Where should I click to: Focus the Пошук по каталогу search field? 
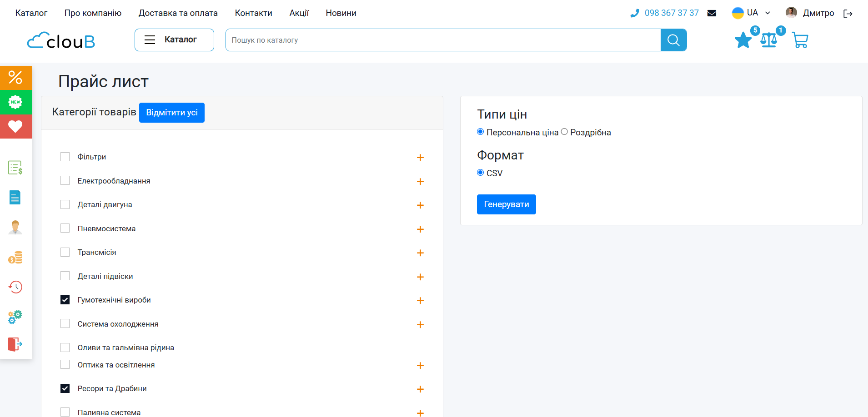coord(443,40)
